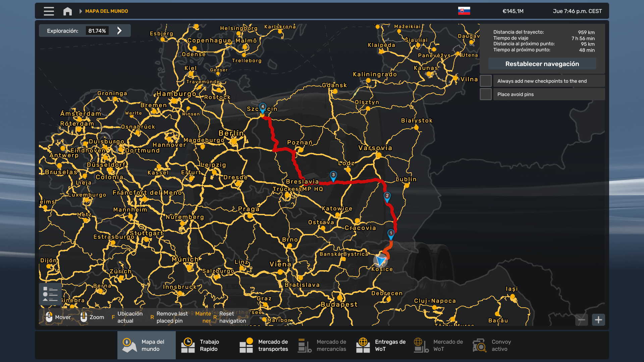Open Entregas de WoT tab

[x=380, y=345]
